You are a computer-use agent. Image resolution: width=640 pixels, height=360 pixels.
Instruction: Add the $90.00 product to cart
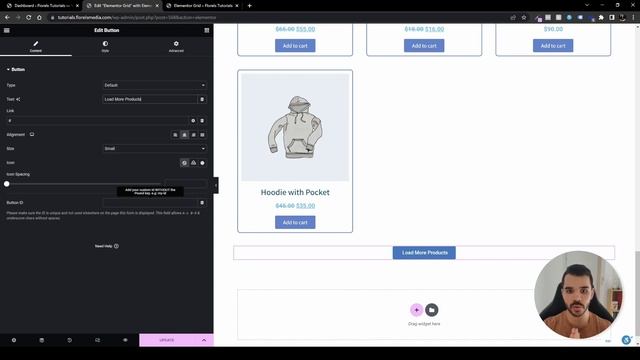click(553, 46)
